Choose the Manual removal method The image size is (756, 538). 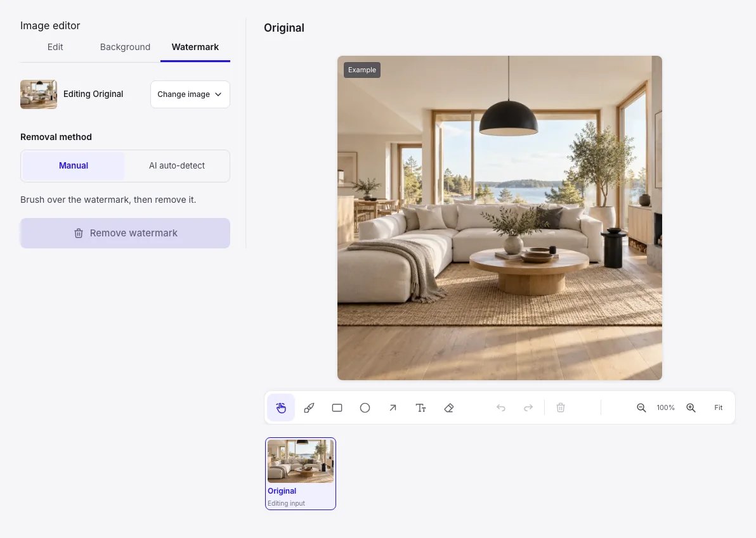(74, 165)
